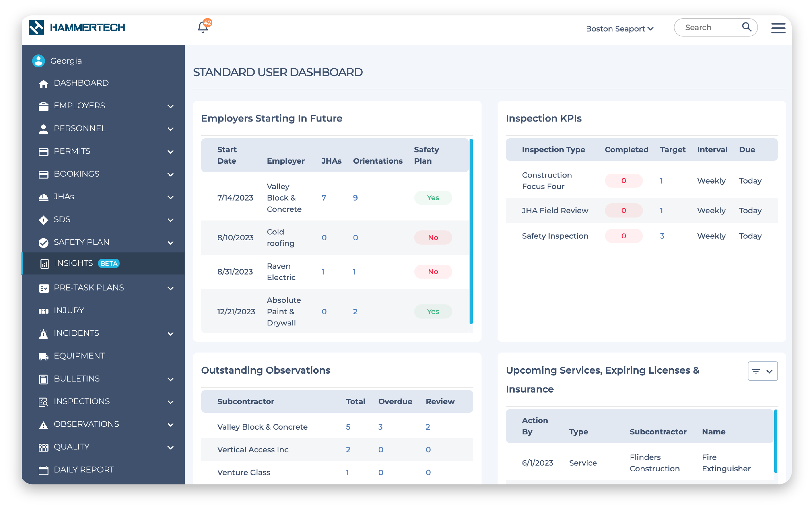Expand the Inspections sidebar section
The height and width of the screenshot is (509, 812).
[82, 401]
